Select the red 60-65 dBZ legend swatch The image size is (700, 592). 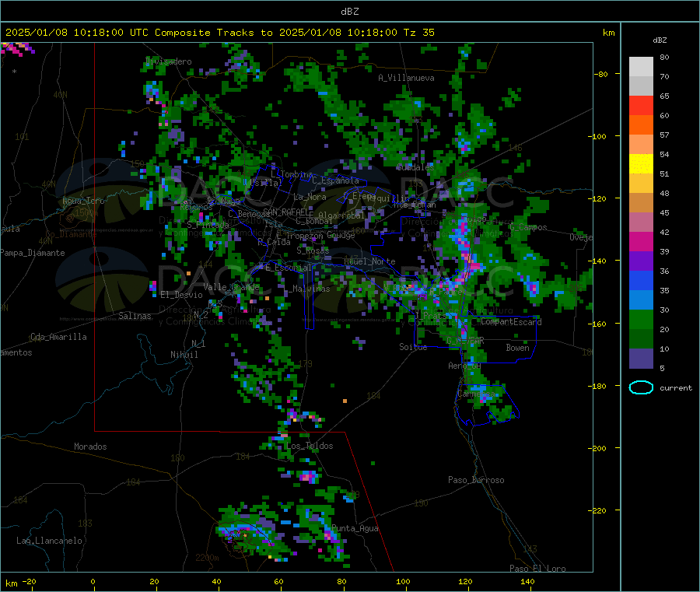641,105
